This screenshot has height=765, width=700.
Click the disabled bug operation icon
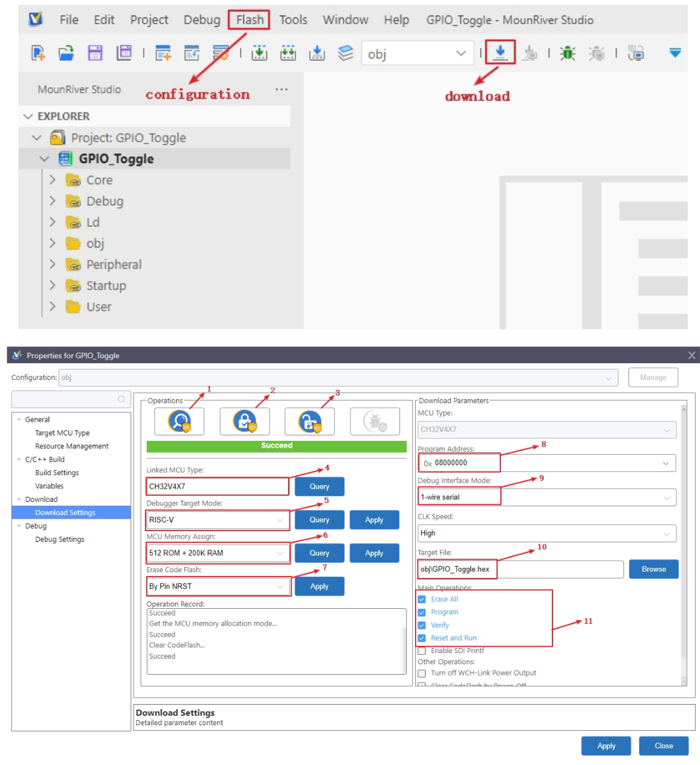pyautogui.click(x=375, y=421)
